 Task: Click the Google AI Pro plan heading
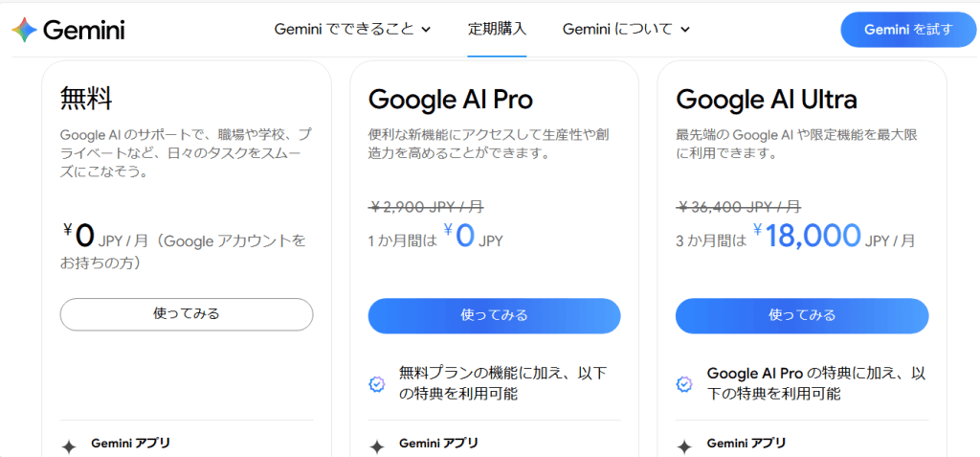tap(450, 99)
